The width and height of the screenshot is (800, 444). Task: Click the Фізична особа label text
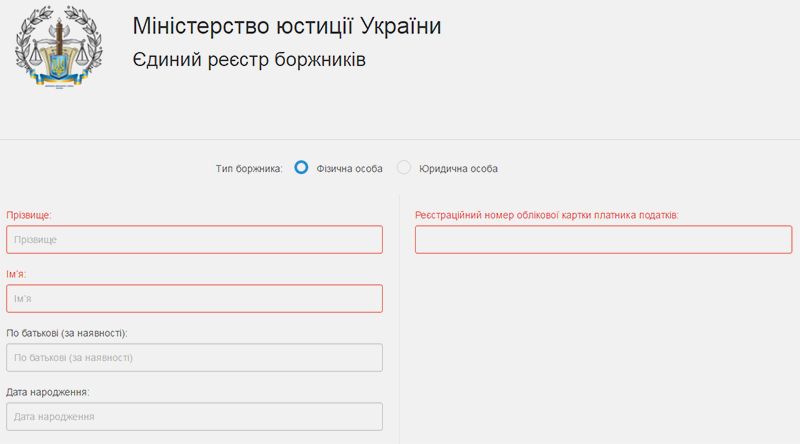[x=349, y=169]
